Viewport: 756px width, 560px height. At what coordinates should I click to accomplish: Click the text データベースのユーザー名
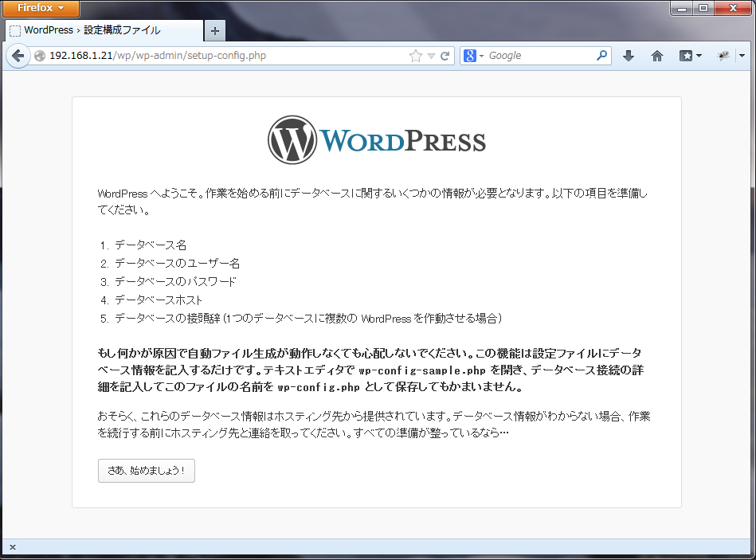pos(177,264)
